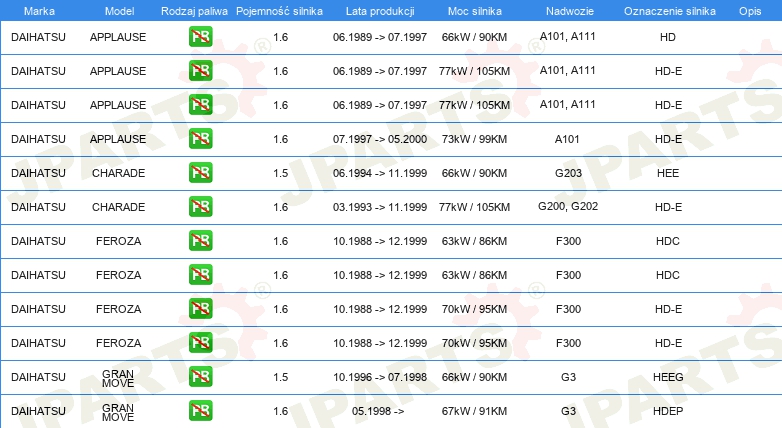
Task: Sort by Lata produkcji header
Action: pyautogui.click(x=380, y=11)
